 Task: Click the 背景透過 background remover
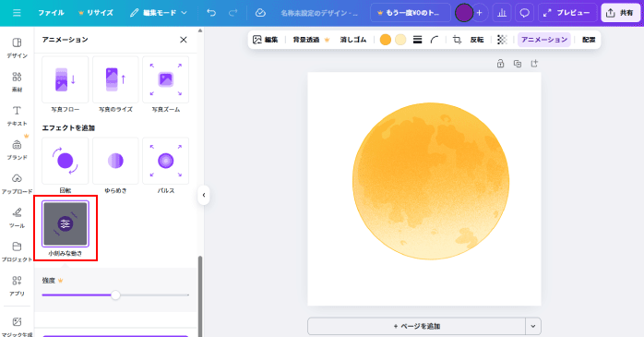click(x=311, y=40)
